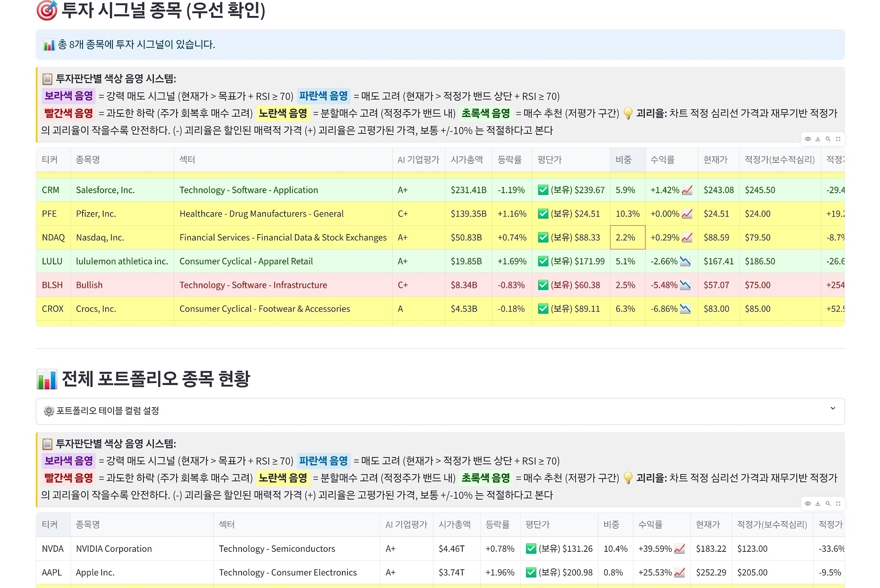880x588 pixels.
Task: Click the chevron arrow on column settings expander
Action: 832,408
